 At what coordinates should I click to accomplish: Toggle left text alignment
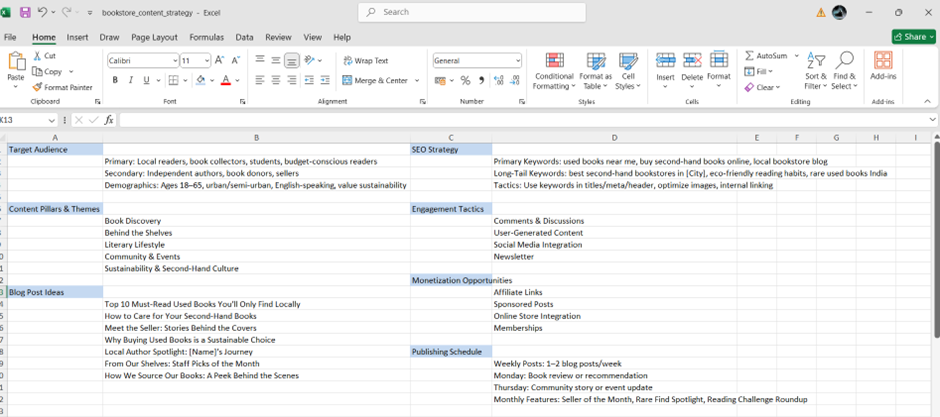click(260, 80)
